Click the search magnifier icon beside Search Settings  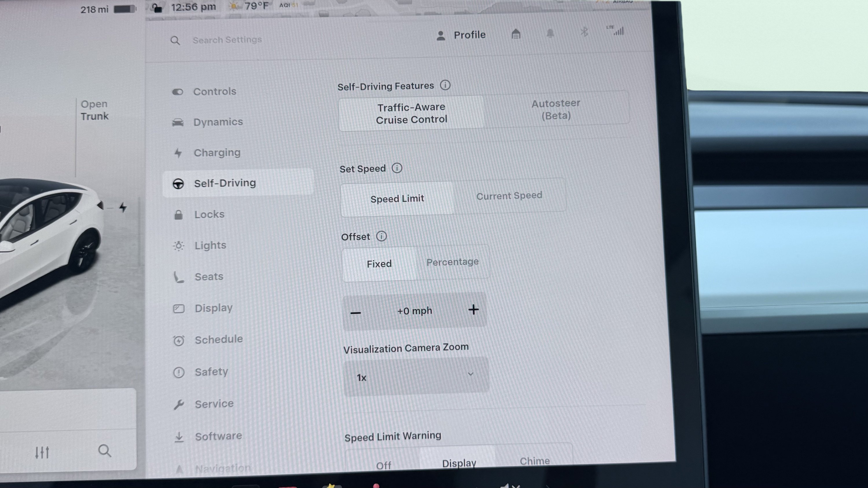(x=175, y=41)
